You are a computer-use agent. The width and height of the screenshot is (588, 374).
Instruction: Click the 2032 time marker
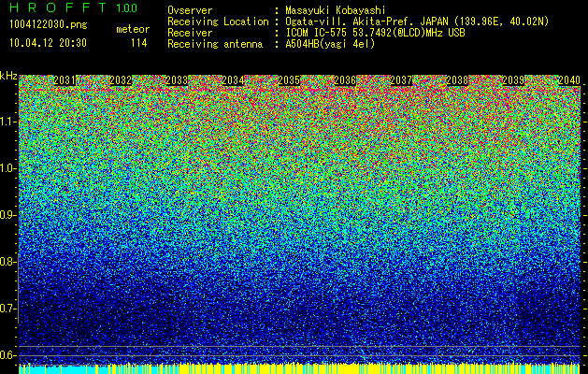tap(121, 80)
